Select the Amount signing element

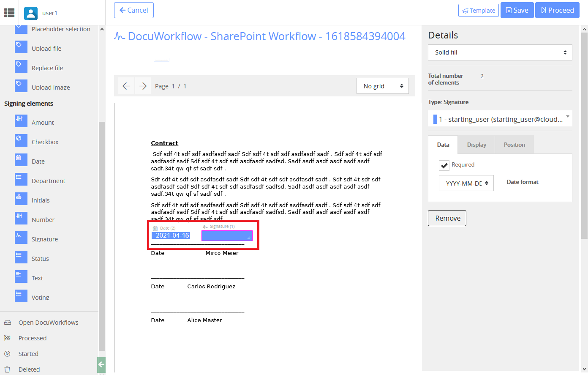42,122
